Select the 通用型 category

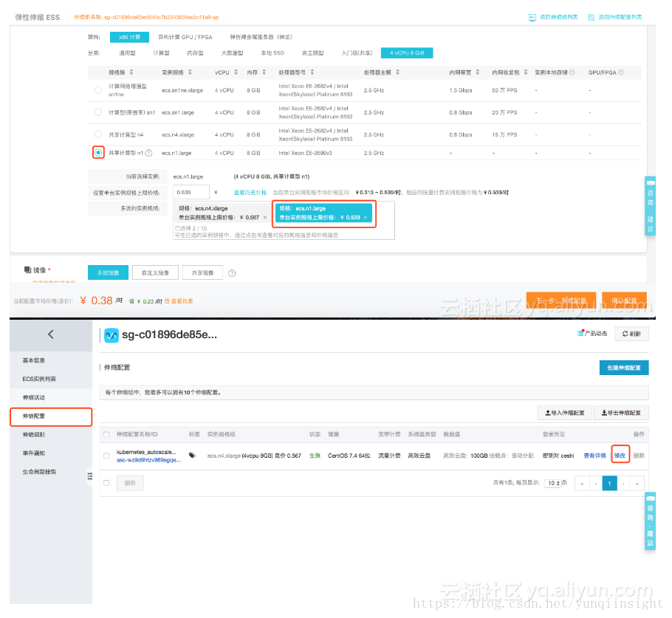(x=127, y=53)
